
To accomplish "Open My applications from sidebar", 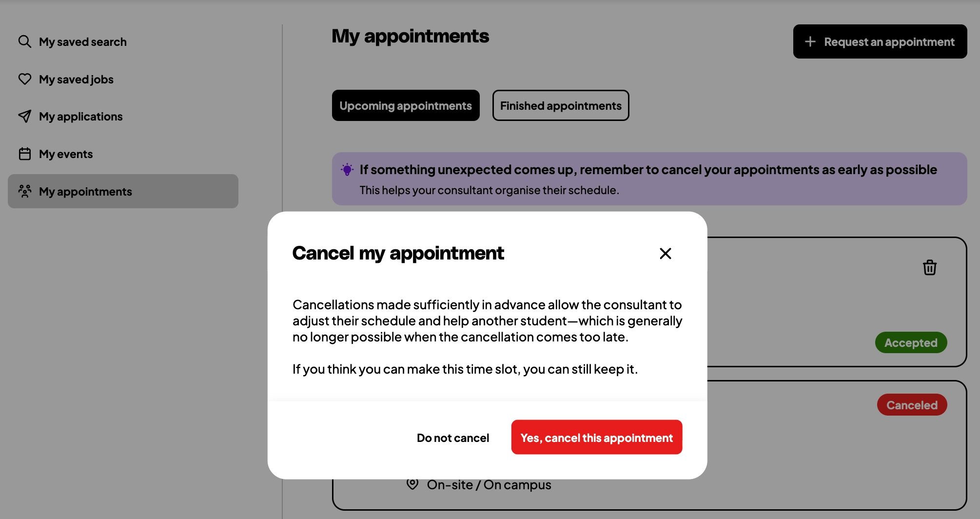I will coord(80,116).
